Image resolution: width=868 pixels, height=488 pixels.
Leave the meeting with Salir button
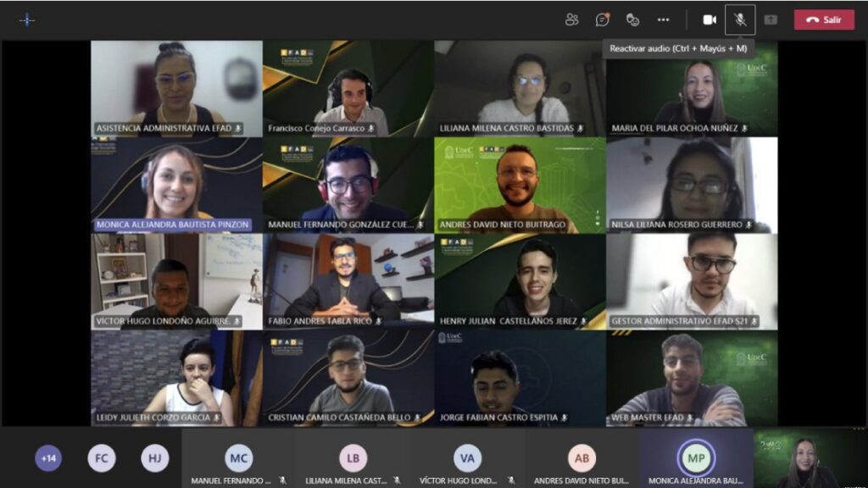click(x=824, y=20)
